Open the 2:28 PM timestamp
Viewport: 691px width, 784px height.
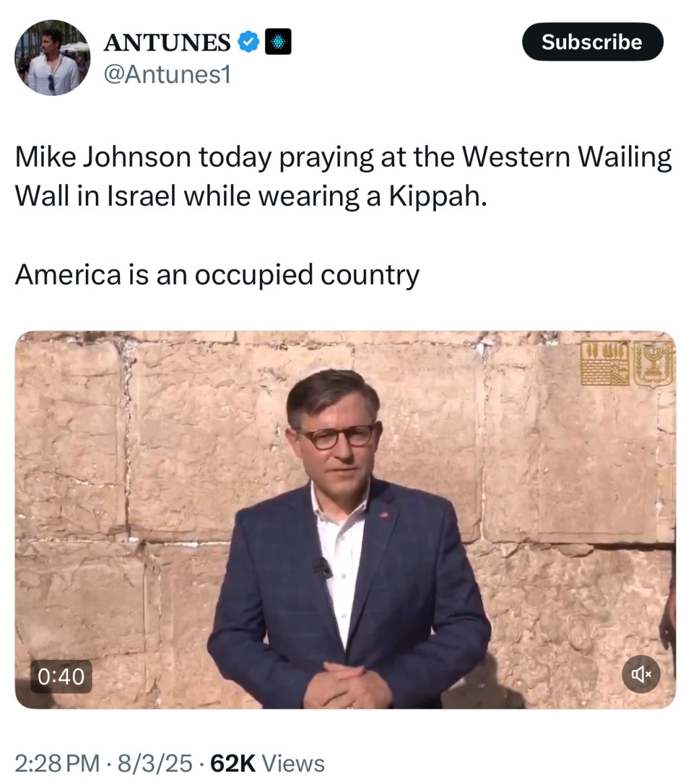click(x=57, y=764)
